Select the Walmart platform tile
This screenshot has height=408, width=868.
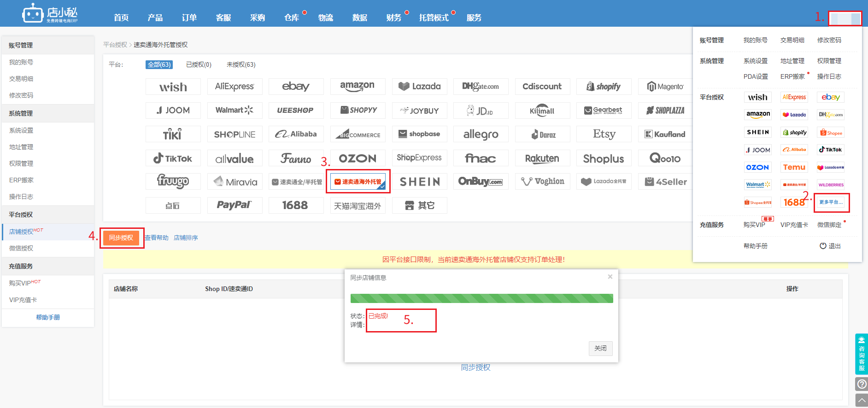[x=235, y=111]
